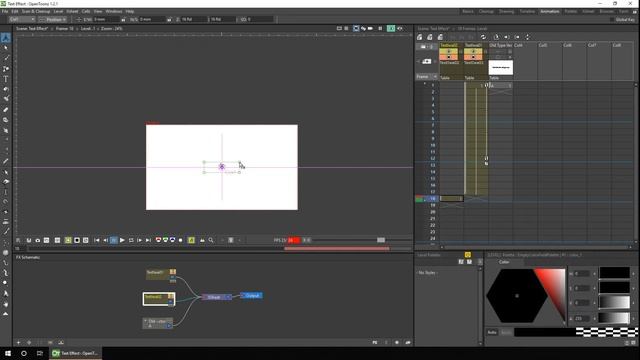640x360 pixels.
Task: Enable the Global Key checkbox
Action: tap(612, 19)
